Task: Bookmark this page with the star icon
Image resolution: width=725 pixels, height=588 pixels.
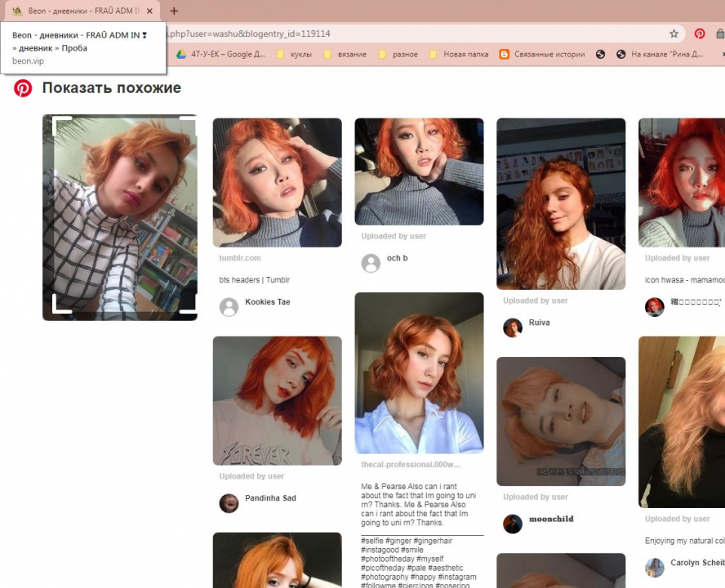Action: [x=674, y=33]
